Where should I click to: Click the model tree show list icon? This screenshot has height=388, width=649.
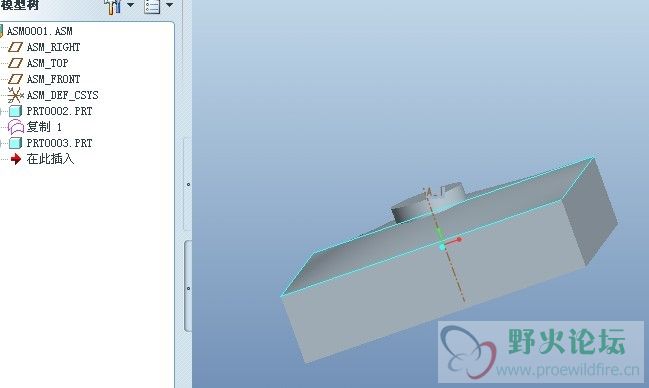[x=152, y=6]
